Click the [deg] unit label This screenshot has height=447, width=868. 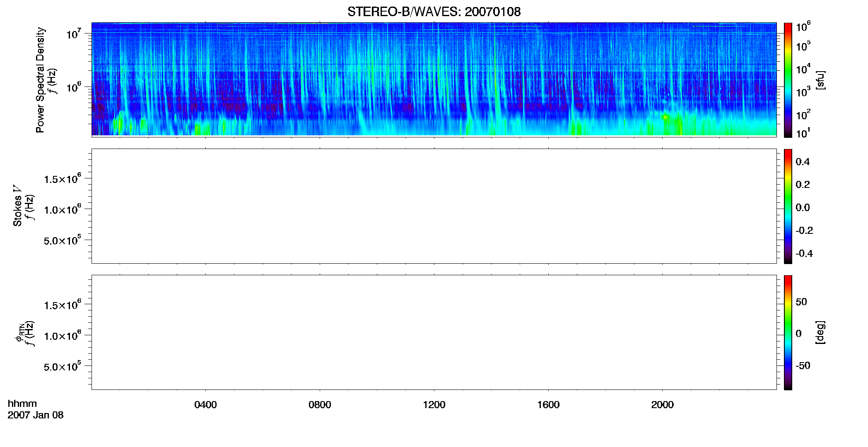click(820, 332)
